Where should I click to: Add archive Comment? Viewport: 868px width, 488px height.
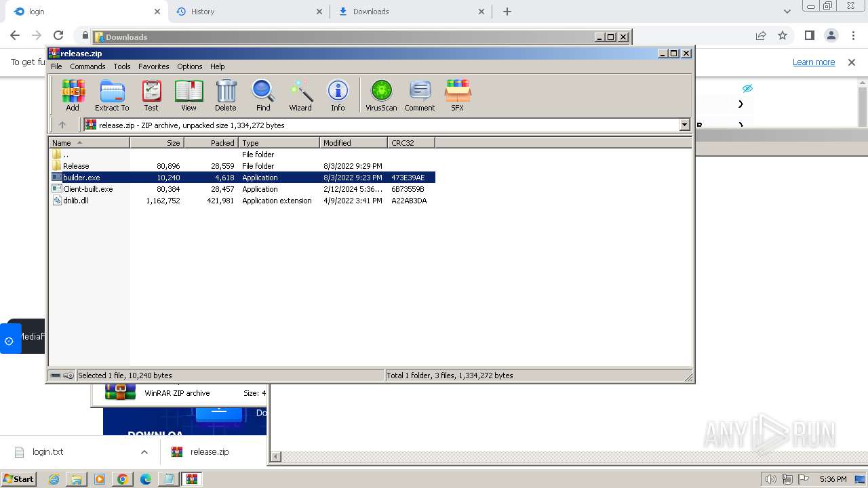(x=420, y=95)
